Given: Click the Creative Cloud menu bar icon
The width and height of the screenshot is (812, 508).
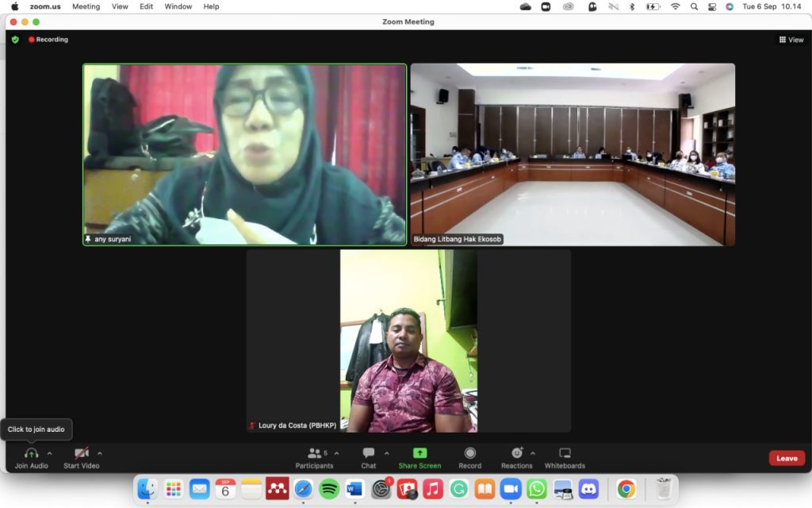Looking at the screenshot, I should 569,6.
